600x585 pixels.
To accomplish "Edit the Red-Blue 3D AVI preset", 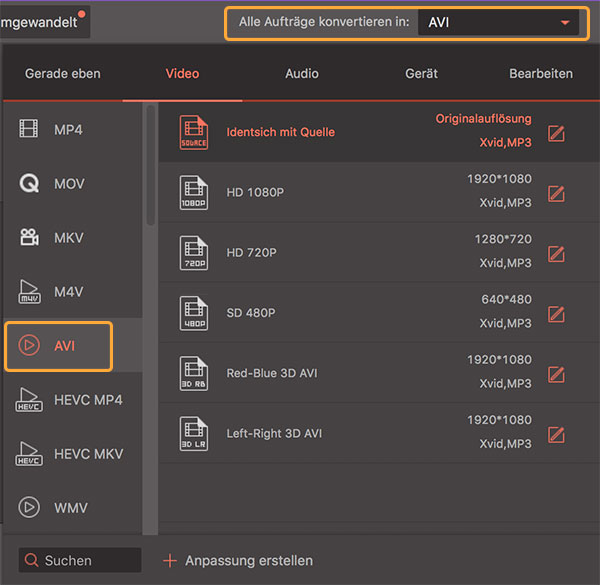I will (556, 374).
